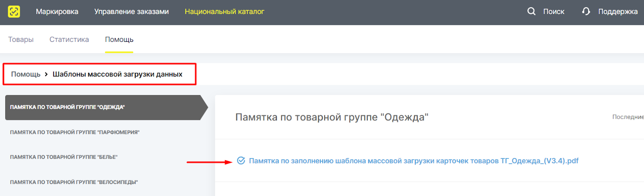Image resolution: width=644 pixels, height=196 pixels.
Task: Select sidebar item Памятка по группе "Парфюмерия"
Action: (75, 132)
